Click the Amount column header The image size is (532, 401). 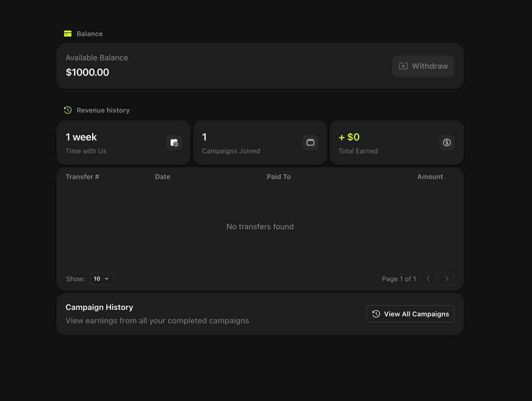pos(430,176)
